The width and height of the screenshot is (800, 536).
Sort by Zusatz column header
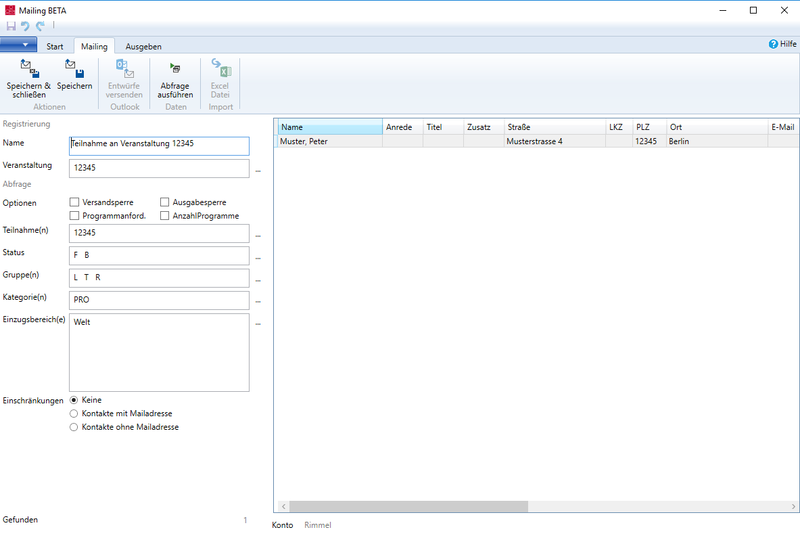tap(484, 127)
